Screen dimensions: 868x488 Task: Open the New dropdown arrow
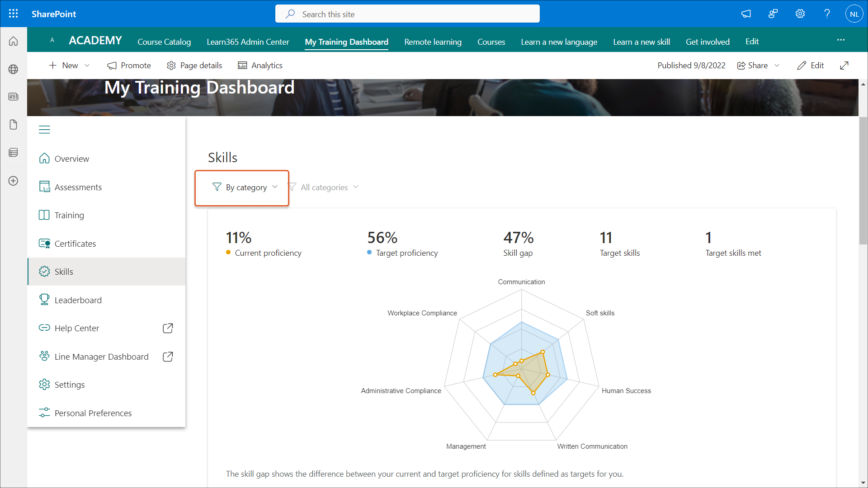(x=87, y=66)
